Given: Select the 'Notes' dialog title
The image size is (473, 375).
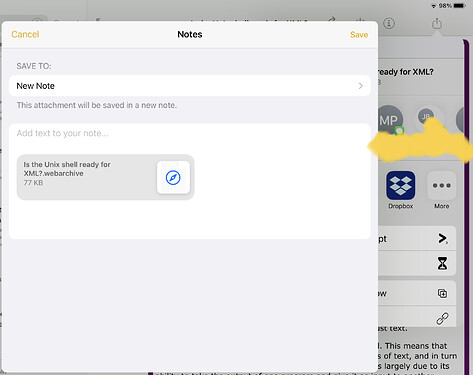Looking at the screenshot, I should [x=190, y=34].
